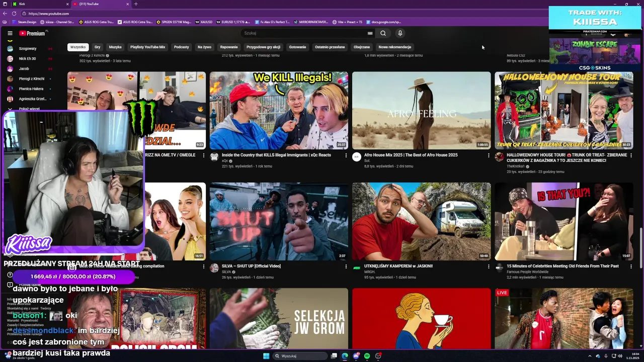
Task: Open Spotify from the taskbar
Action: click(367, 356)
